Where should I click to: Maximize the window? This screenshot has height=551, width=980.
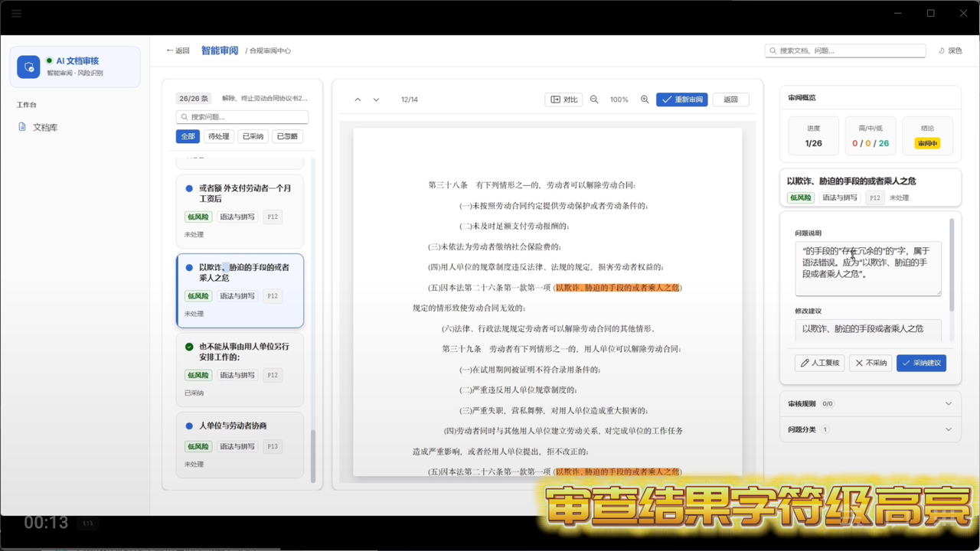931,13
